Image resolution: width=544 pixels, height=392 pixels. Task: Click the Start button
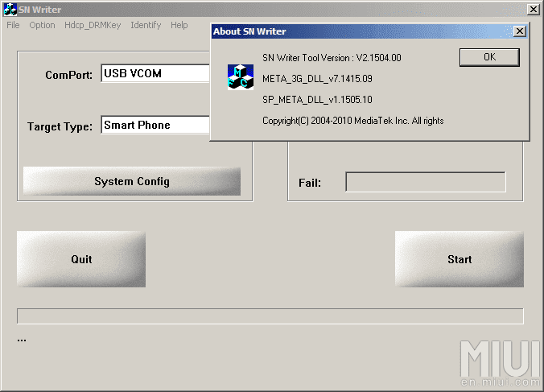(460, 259)
